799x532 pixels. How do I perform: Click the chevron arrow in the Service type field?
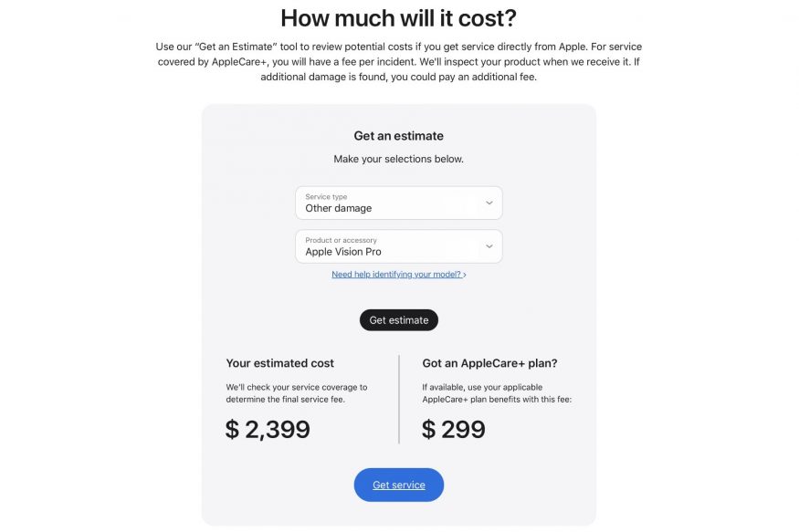pyautogui.click(x=489, y=203)
